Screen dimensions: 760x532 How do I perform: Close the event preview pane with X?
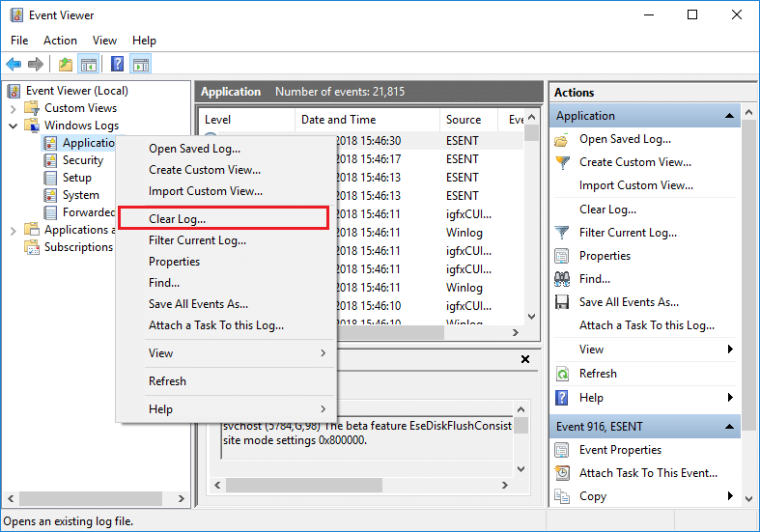coord(525,359)
